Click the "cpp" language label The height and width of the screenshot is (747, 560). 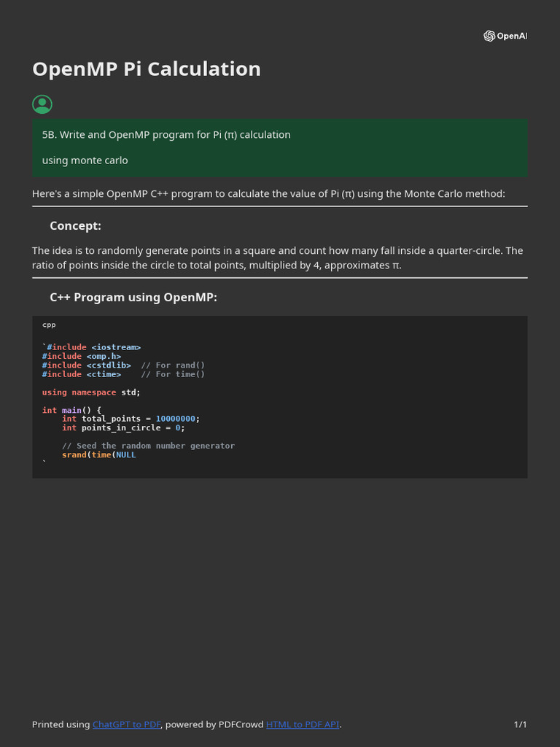click(49, 325)
